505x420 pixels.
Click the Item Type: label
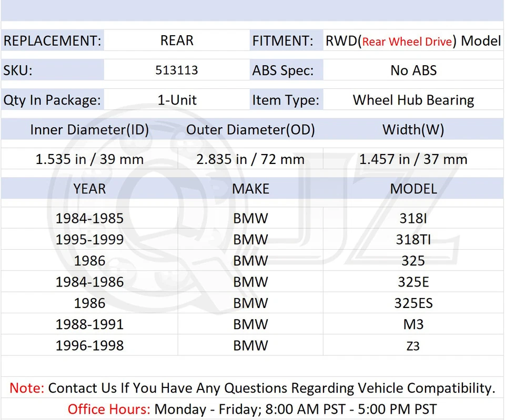(286, 100)
